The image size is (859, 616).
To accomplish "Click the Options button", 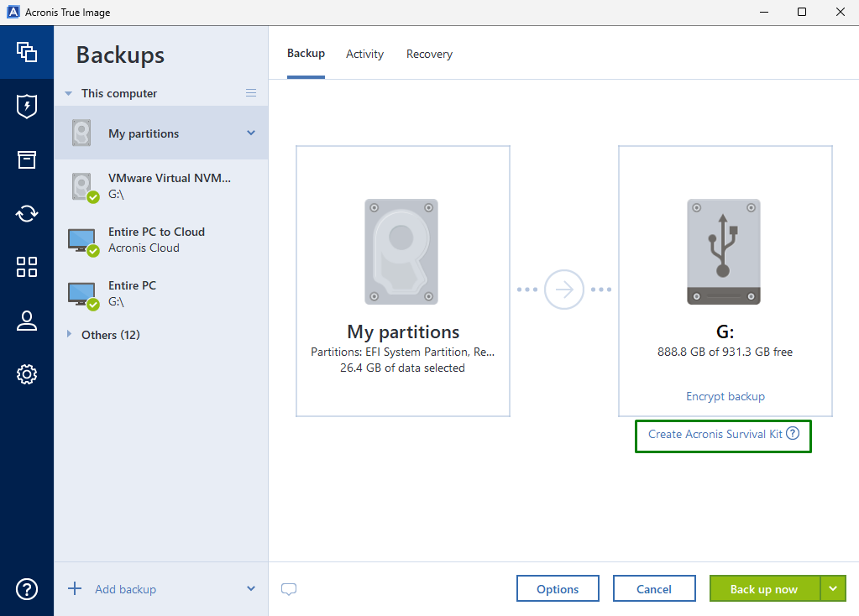I will click(x=558, y=589).
